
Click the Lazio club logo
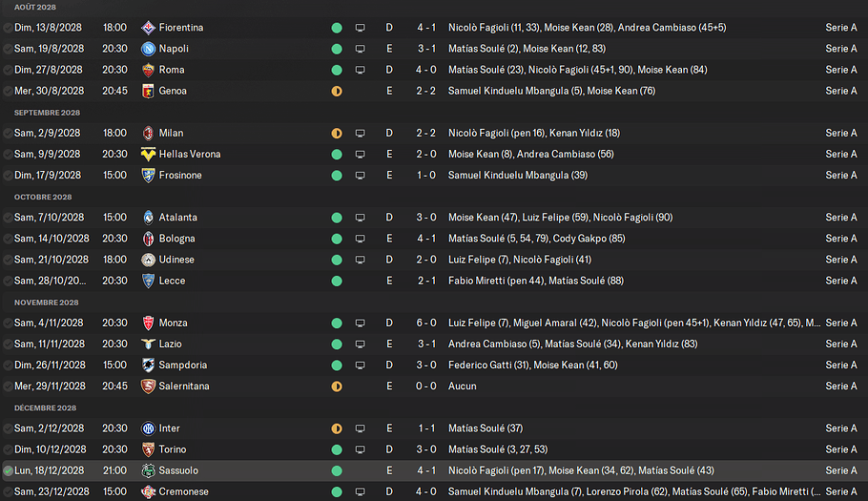[x=148, y=344]
